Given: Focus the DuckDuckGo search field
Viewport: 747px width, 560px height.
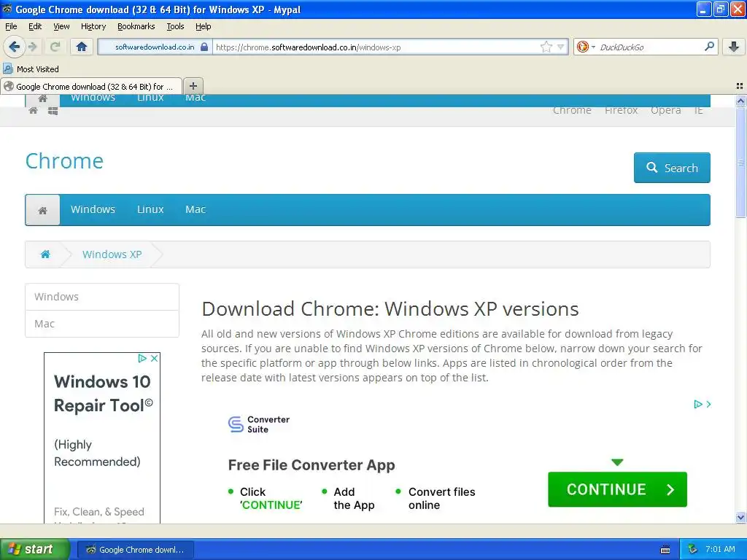Looking at the screenshot, I should [x=650, y=47].
